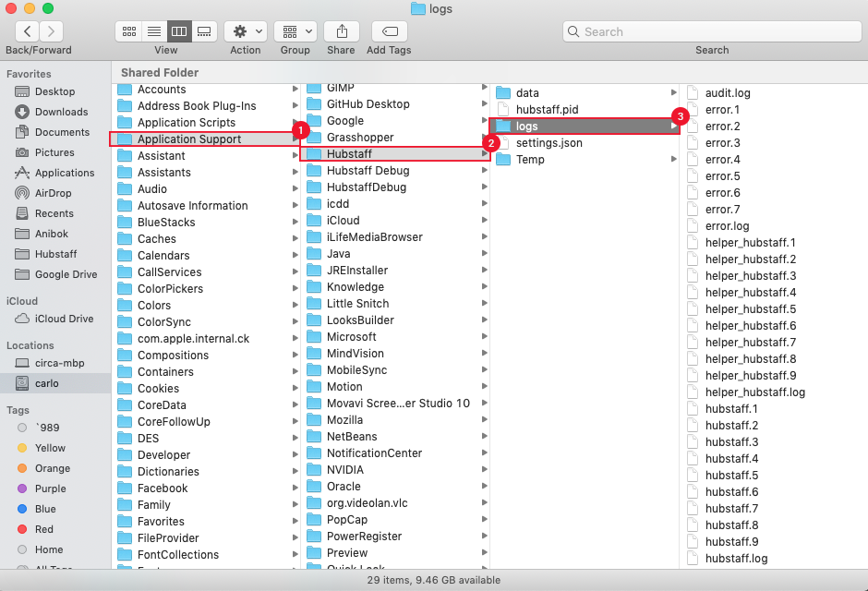Open Desktop in the sidebar
This screenshot has width=868, height=591.
pyautogui.click(x=54, y=91)
